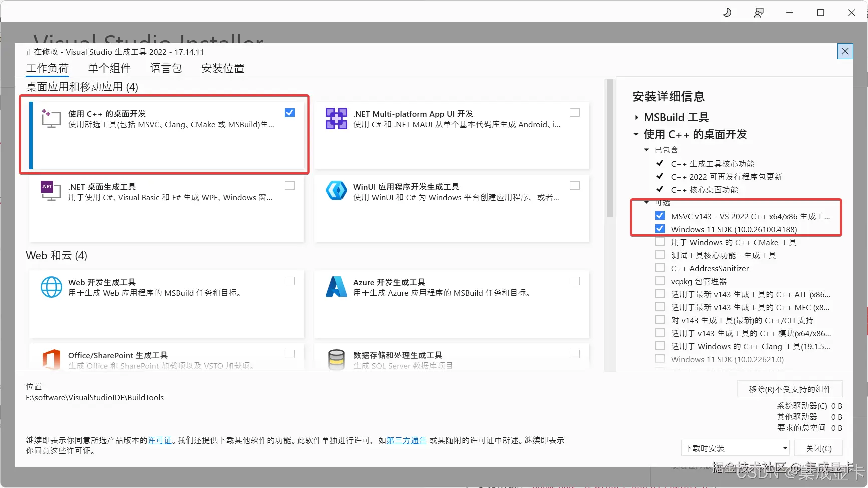868x488 pixels.
Task: Check the WinUI 应用程序开发生成工具 checkbox
Action: tap(574, 185)
